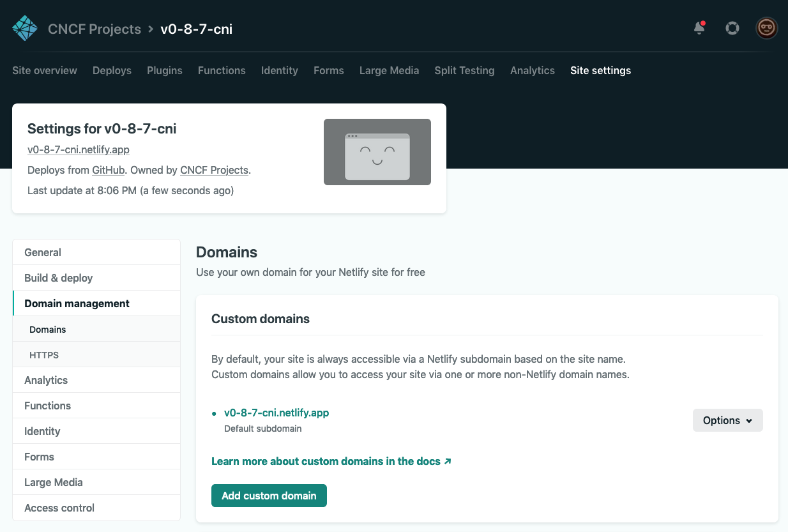
Task: Open the support lifebuoy icon
Action: click(x=732, y=28)
